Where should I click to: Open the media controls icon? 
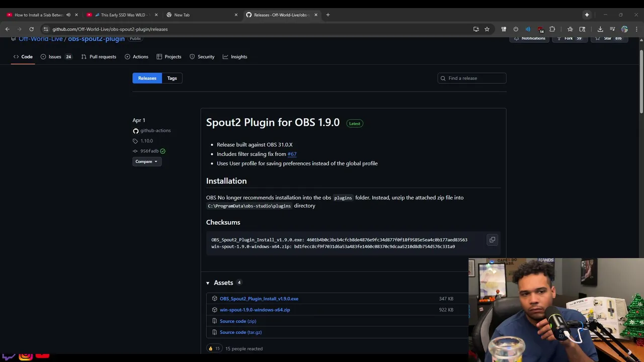612,29
